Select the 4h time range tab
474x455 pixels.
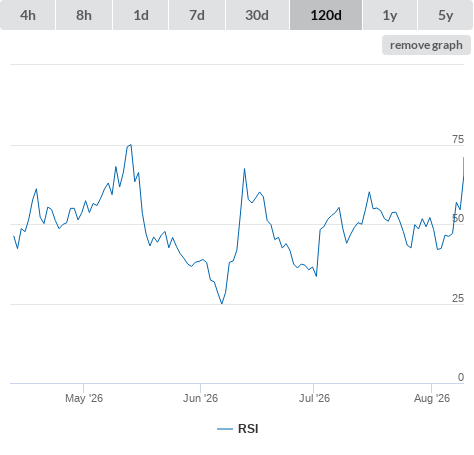(x=28, y=15)
